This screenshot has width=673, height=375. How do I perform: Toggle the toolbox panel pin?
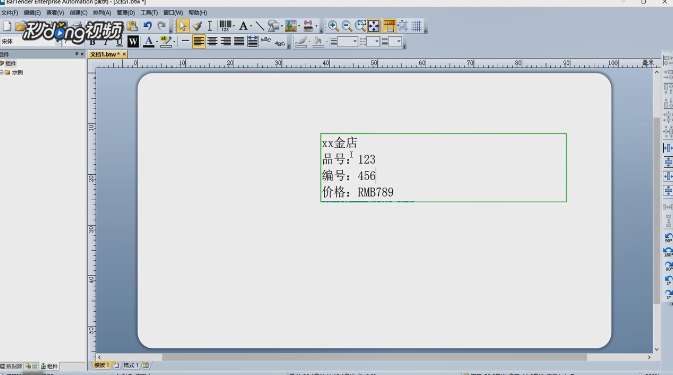[76, 54]
